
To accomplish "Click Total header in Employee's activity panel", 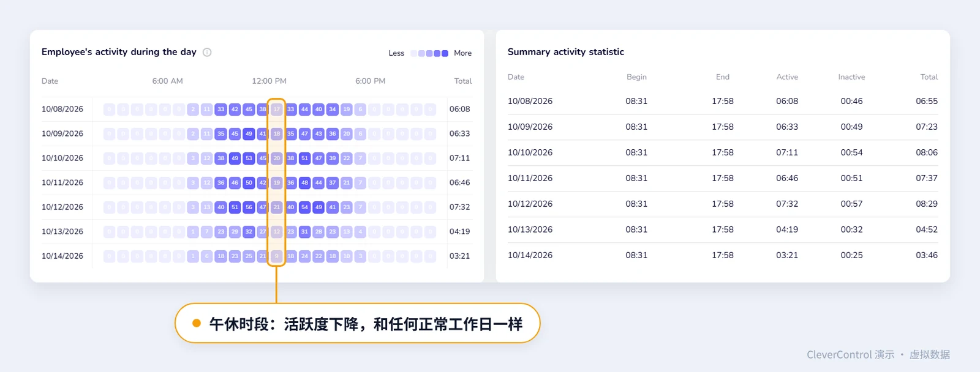I will pyautogui.click(x=463, y=81).
